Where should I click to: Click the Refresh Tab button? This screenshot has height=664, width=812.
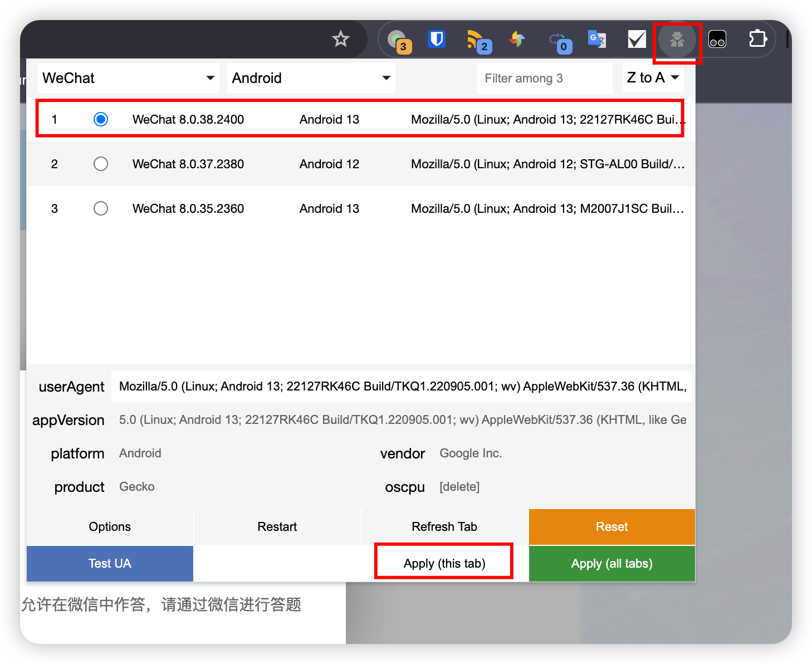click(444, 527)
